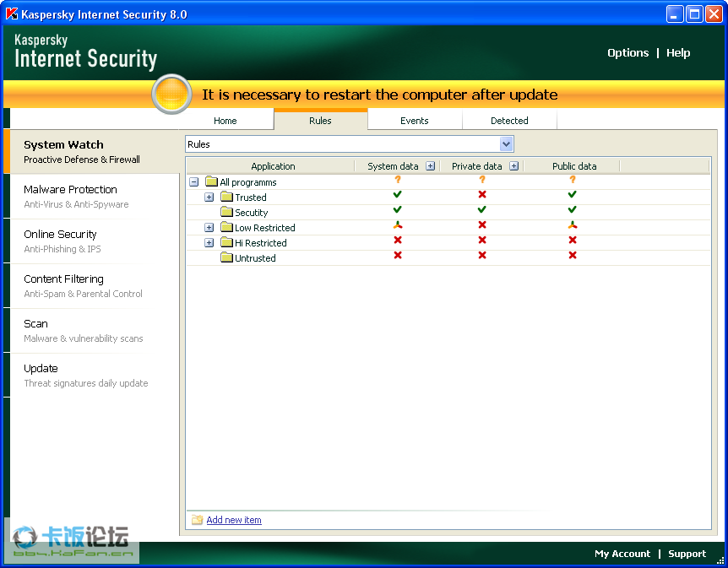The width and height of the screenshot is (728, 568).
Task: Toggle Trusted System data green checkmark
Action: tap(398, 194)
